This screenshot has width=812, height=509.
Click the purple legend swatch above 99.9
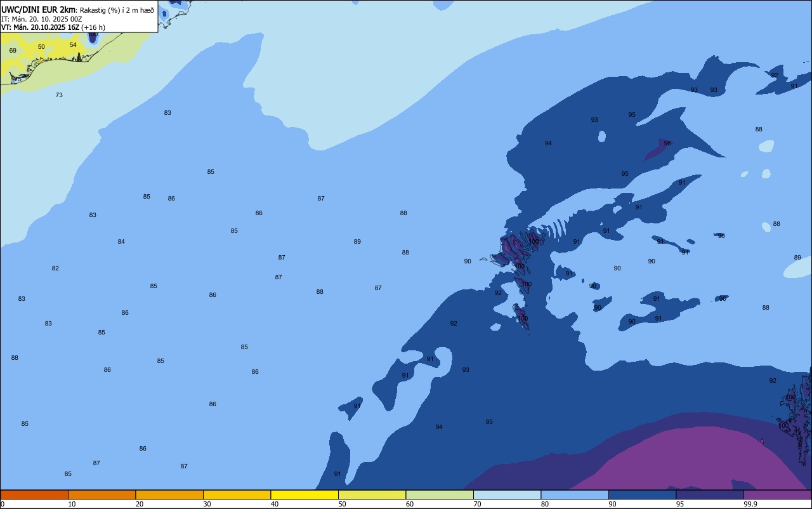pos(777,494)
